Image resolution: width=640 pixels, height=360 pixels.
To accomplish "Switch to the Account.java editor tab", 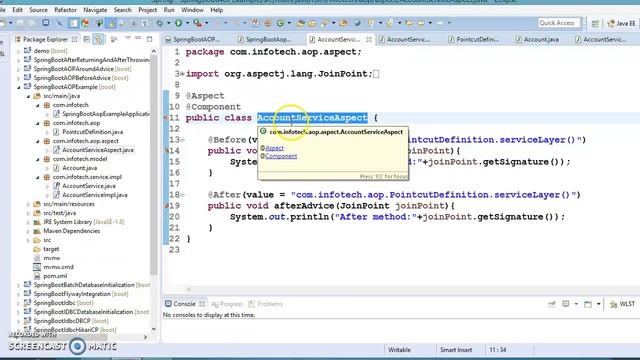I will (x=538, y=39).
